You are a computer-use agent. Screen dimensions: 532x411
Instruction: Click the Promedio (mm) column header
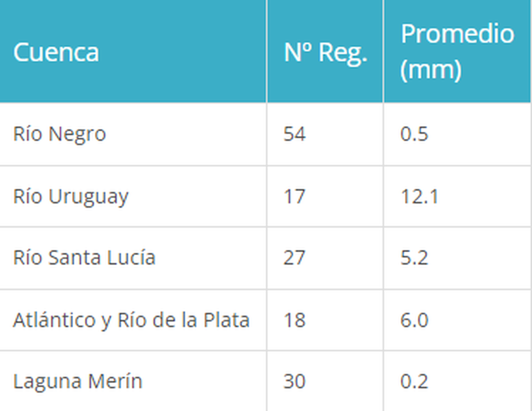tap(457, 51)
